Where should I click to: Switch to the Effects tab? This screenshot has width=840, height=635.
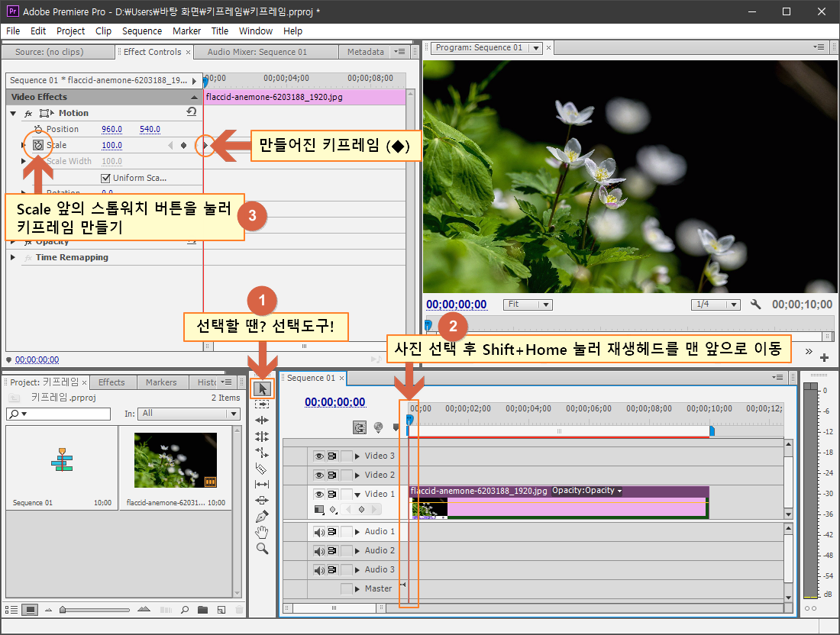pos(111,382)
